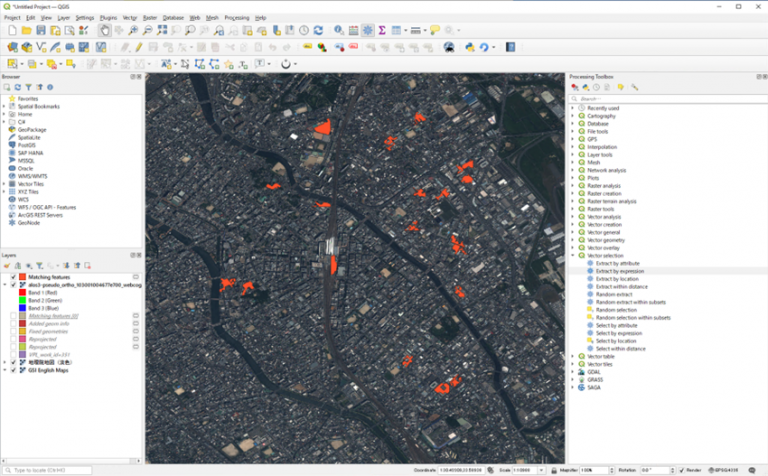Toggle visibility of top Matching features layer
The image size is (768, 476).
[14, 277]
